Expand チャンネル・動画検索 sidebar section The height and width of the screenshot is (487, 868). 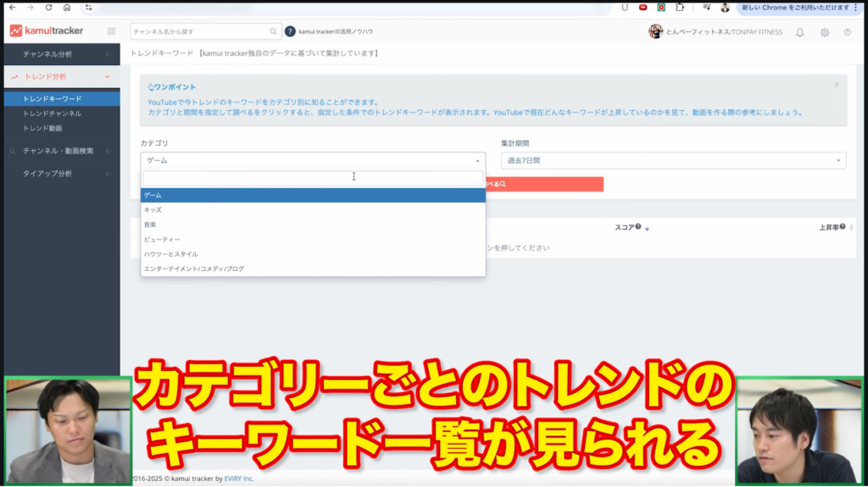62,151
